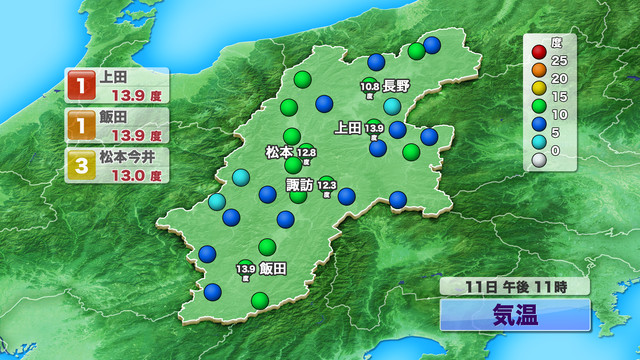Click the white legend circle at bottom
Screen dimensions: 640x360
[539, 160]
